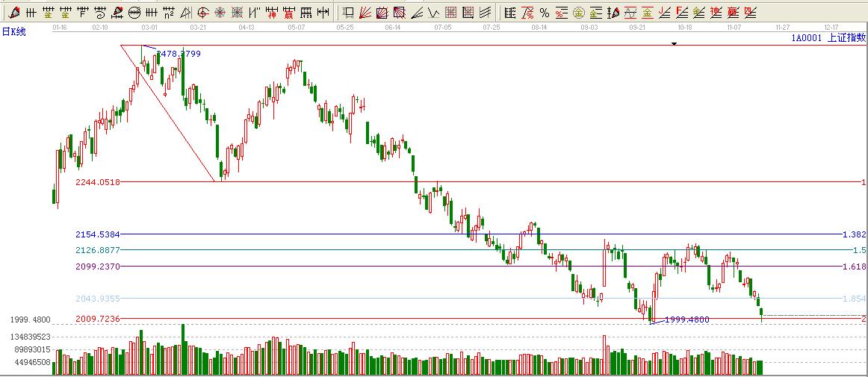Click the 1A0001 上证指数 stock name
The height and width of the screenshot is (377, 868).
828,37
